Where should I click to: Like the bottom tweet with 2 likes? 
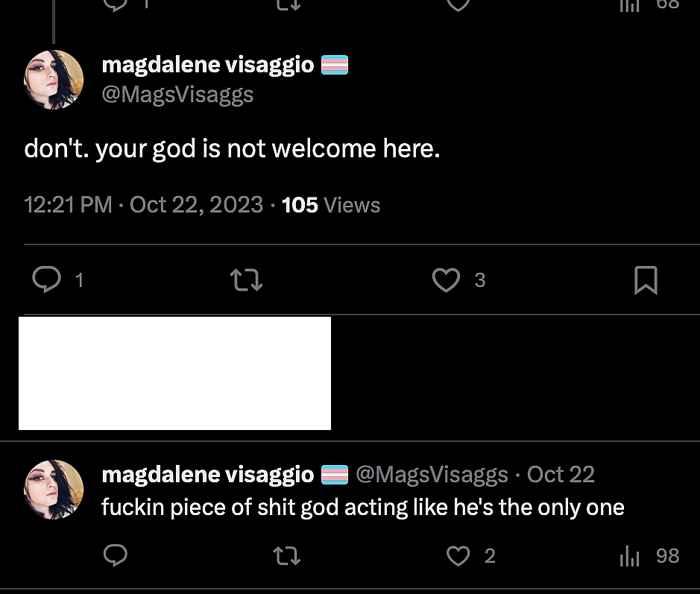(x=458, y=555)
